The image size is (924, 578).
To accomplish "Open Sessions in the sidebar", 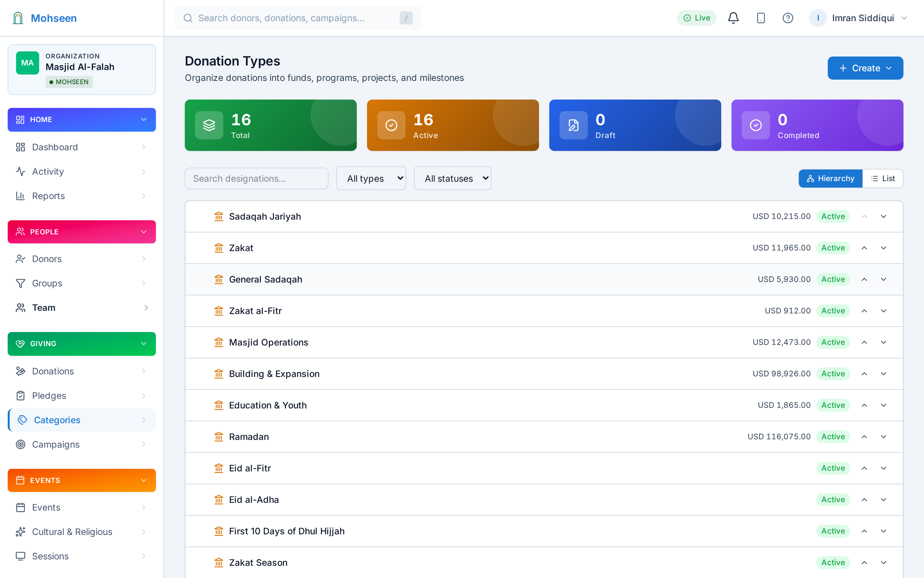I will pyautogui.click(x=82, y=556).
